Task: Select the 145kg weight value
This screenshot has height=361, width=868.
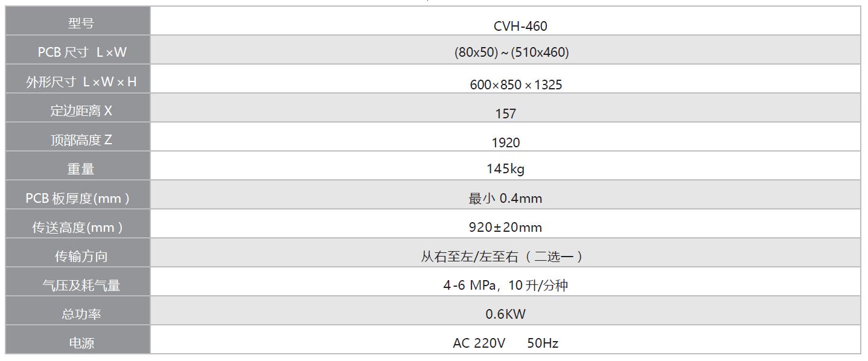Action: point(505,169)
